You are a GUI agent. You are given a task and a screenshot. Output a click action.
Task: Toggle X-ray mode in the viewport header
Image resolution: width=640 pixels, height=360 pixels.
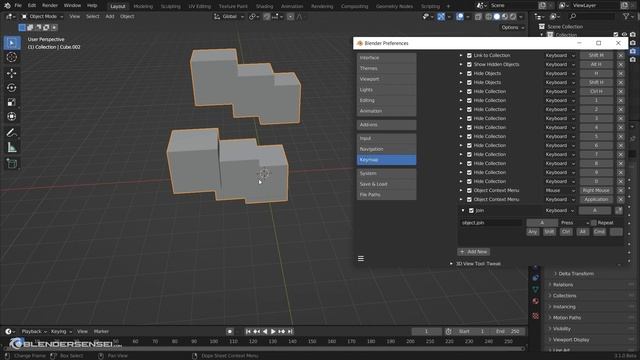click(478, 17)
